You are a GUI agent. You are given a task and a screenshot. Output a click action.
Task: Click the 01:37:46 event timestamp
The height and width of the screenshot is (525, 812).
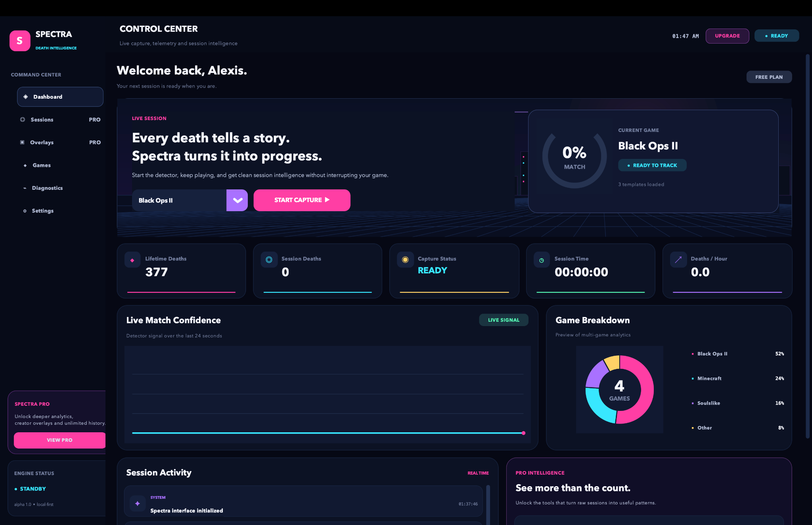click(x=468, y=504)
